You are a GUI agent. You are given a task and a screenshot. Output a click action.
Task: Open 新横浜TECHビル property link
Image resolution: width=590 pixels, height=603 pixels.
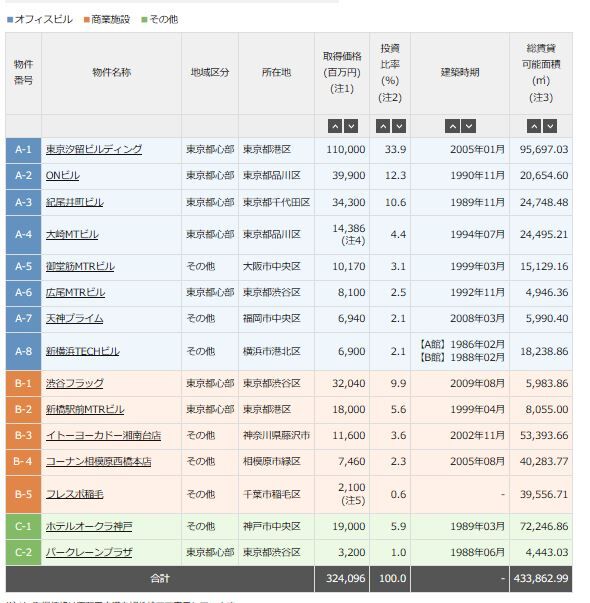83,351
